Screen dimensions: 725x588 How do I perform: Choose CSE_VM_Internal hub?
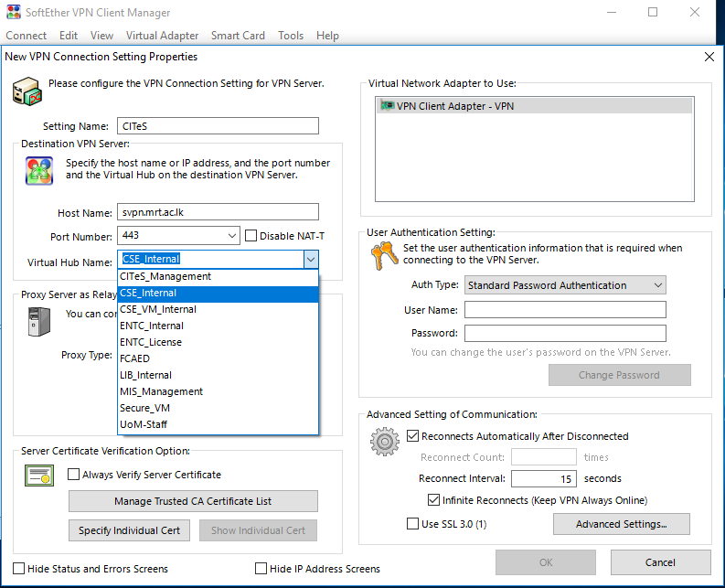click(x=219, y=309)
